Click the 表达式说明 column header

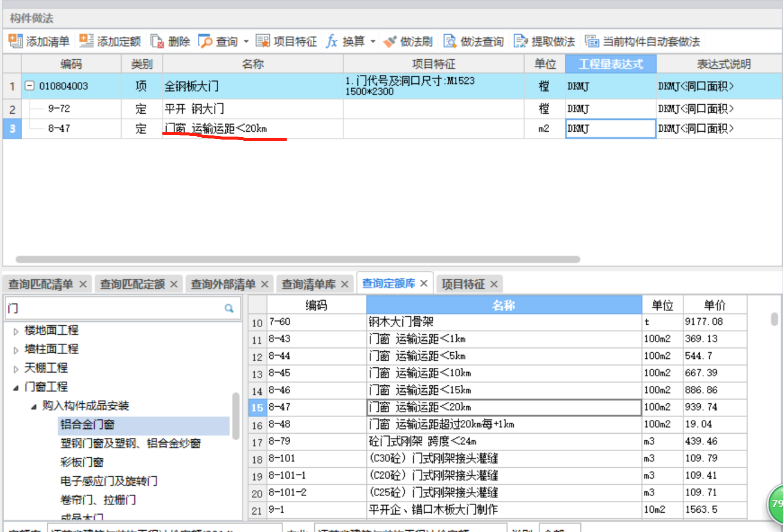723,64
